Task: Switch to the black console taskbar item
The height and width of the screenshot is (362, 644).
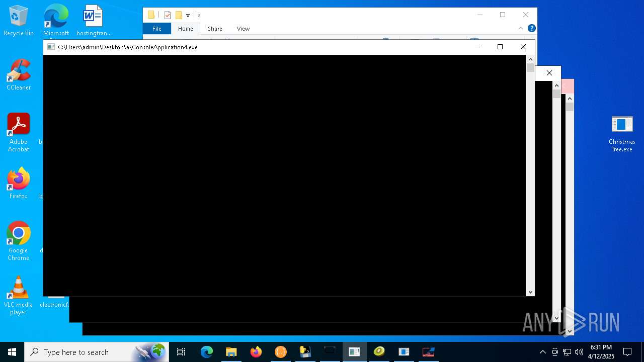Action: 330,352
